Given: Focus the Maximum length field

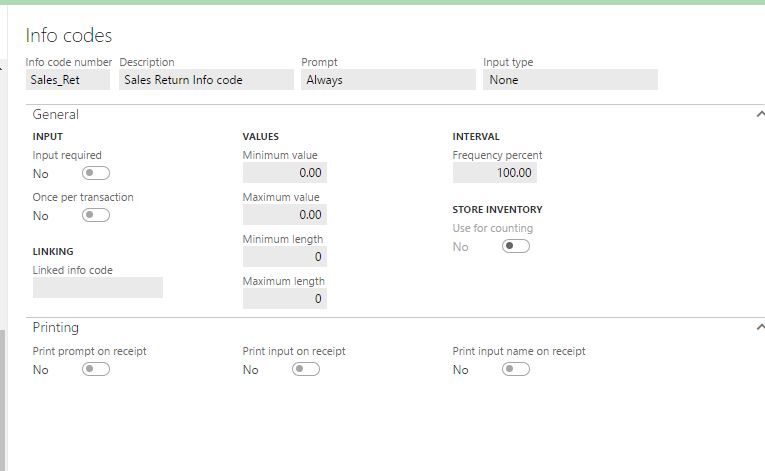Looking at the screenshot, I should click(x=284, y=299).
